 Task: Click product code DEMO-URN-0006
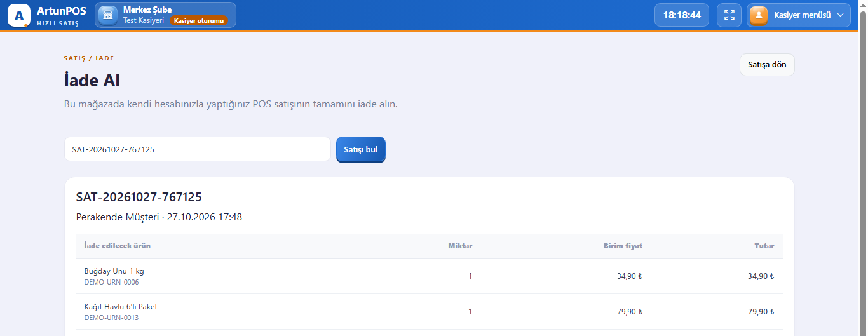click(x=111, y=282)
